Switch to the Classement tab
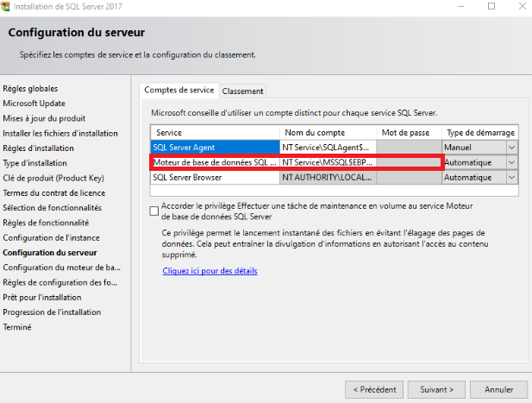This screenshot has height=403, width=532. (242, 91)
